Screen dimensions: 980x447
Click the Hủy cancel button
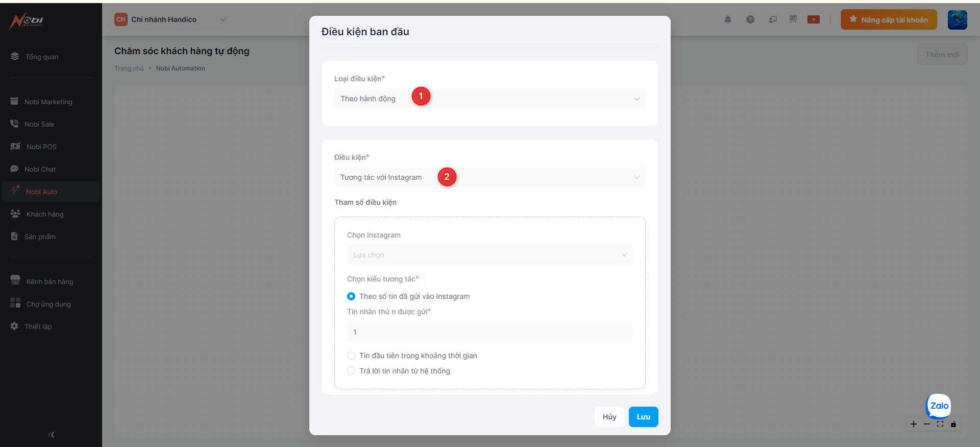click(x=609, y=417)
